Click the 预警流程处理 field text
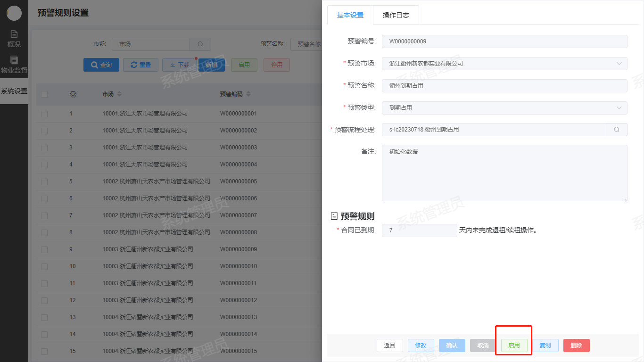644x362 pixels. (494, 130)
